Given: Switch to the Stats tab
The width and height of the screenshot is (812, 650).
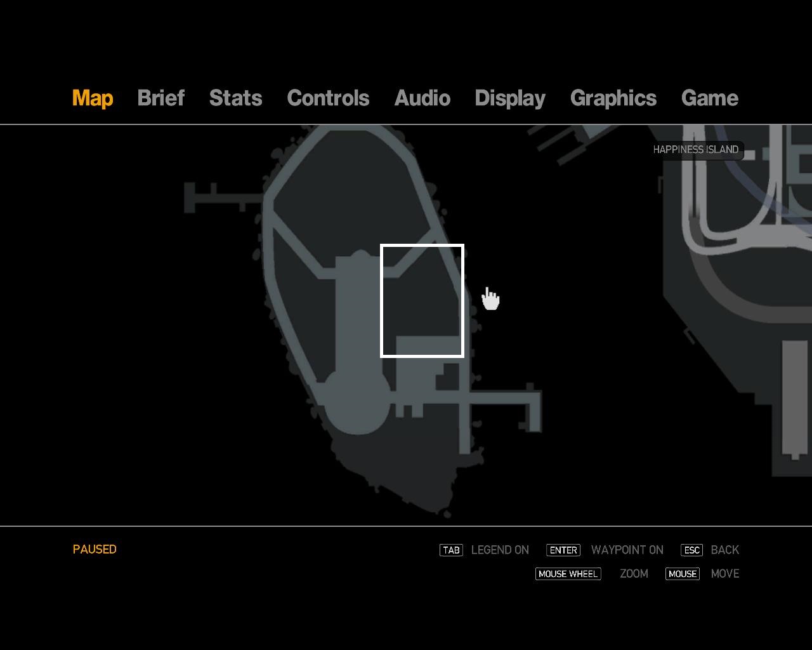Looking at the screenshot, I should pos(235,98).
